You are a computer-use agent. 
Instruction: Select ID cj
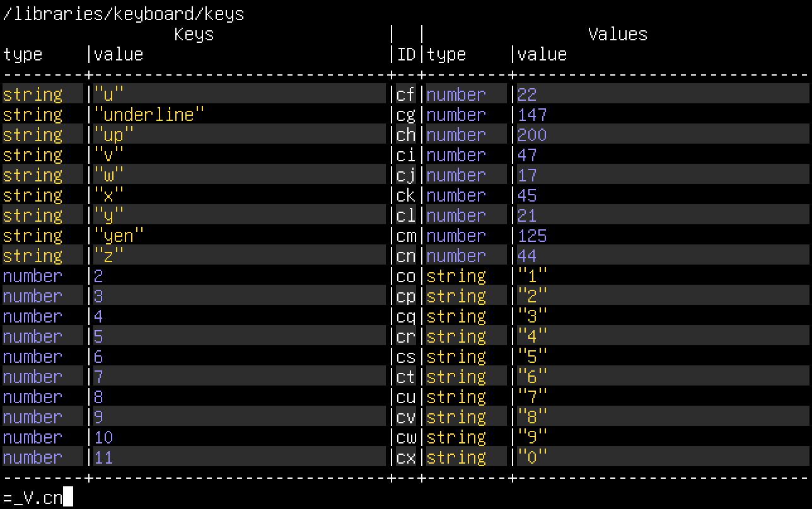coord(406,175)
